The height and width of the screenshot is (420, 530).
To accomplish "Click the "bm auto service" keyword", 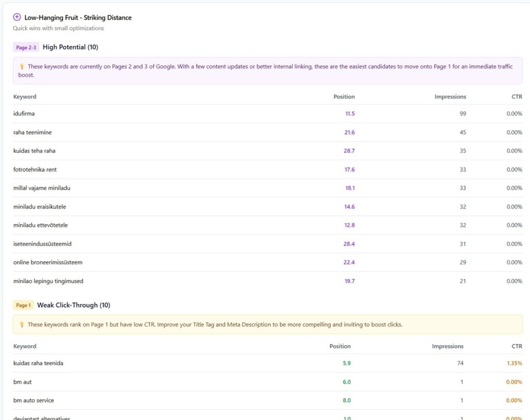I will 34,401.
